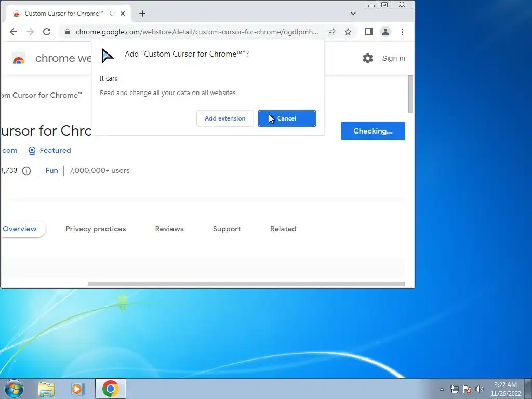This screenshot has height=399, width=532.
Task: Open the volume speaker tray icon
Action: coord(480,389)
